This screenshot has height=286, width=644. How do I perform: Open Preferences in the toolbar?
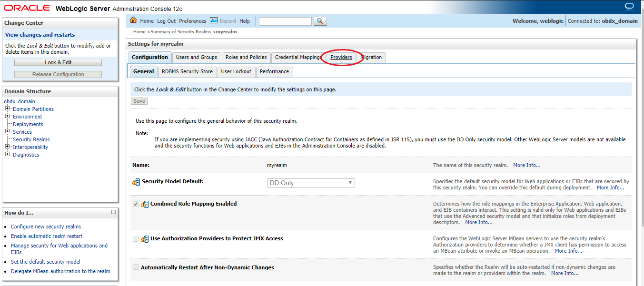(x=193, y=21)
